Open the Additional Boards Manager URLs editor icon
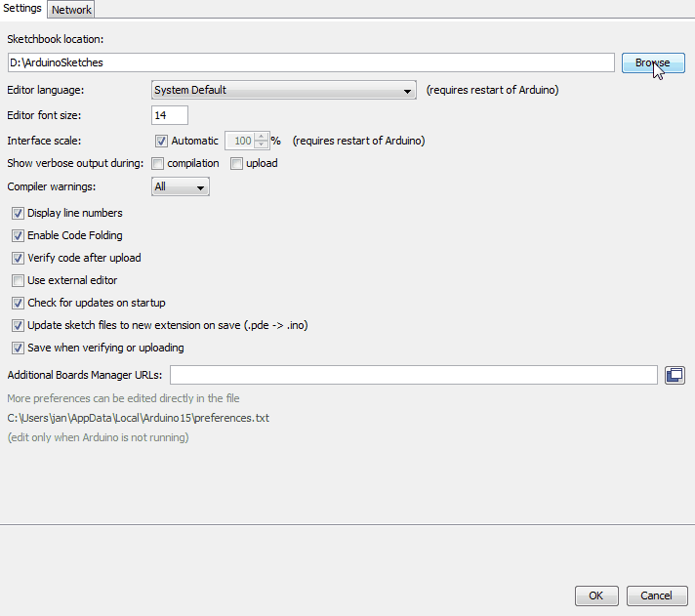 (675, 375)
